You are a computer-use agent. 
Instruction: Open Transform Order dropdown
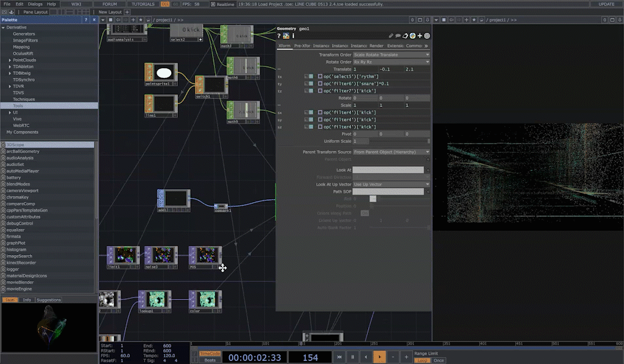(x=391, y=55)
